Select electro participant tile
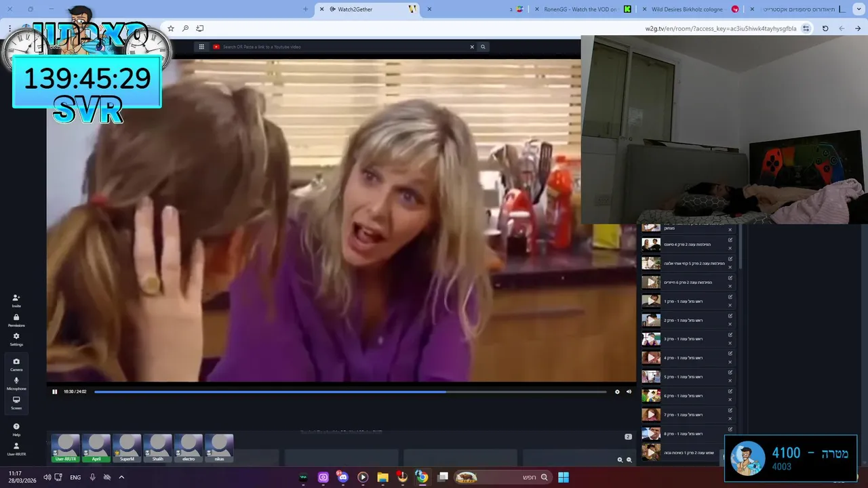The image size is (868, 488). pyautogui.click(x=189, y=448)
